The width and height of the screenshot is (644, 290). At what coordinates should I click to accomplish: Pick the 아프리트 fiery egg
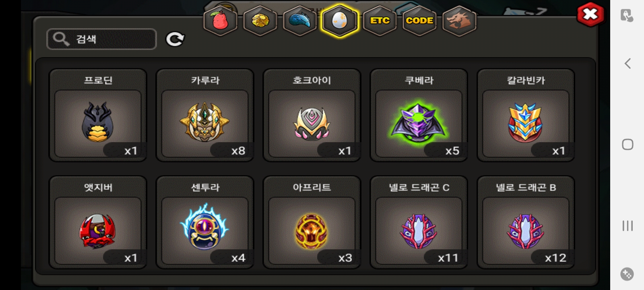click(312, 222)
